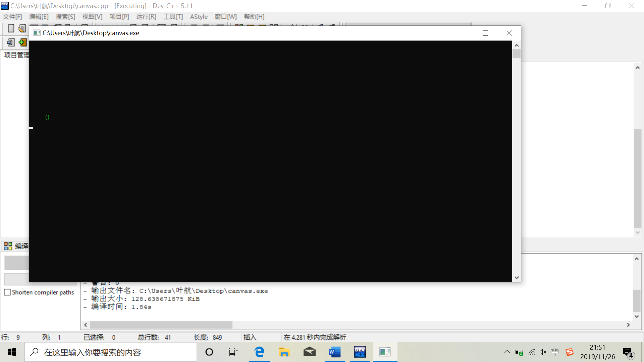Click the New file toolbar icon

point(11,28)
